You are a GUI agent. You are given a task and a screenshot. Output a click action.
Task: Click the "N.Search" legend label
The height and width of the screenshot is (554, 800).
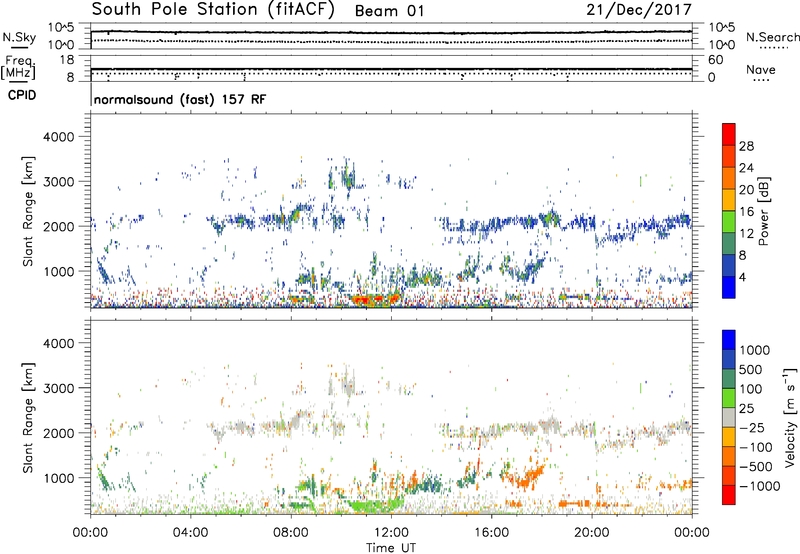coord(772,37)
